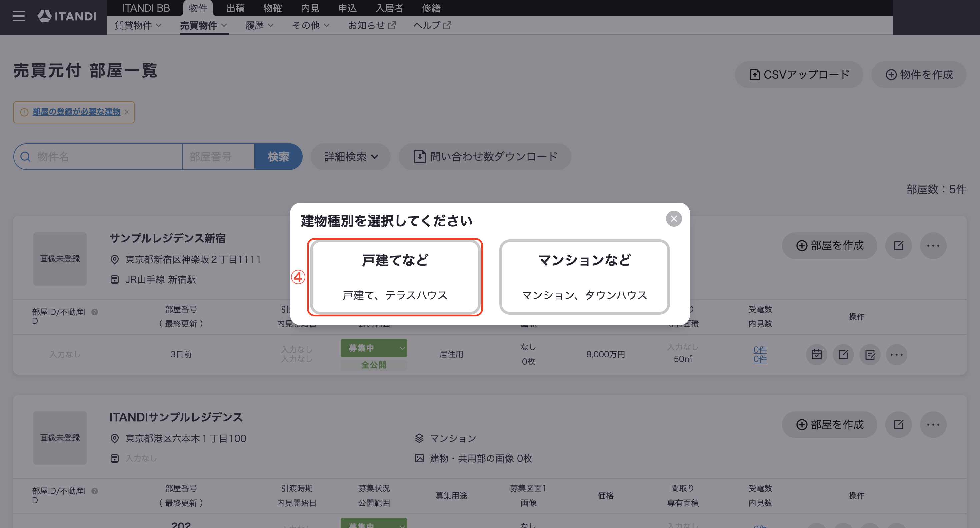
Task: Open 部屋の登録が必要な建物 link
Action: [x=76, y=112]
